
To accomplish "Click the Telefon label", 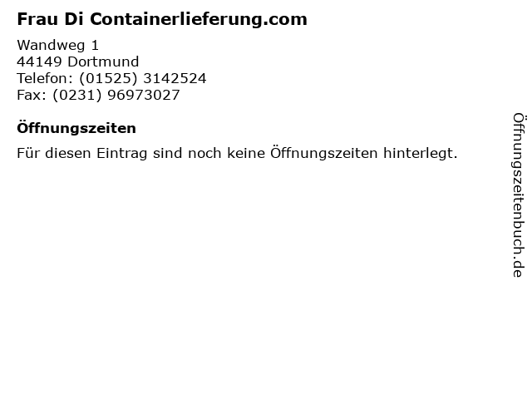I will coord(45,78).
